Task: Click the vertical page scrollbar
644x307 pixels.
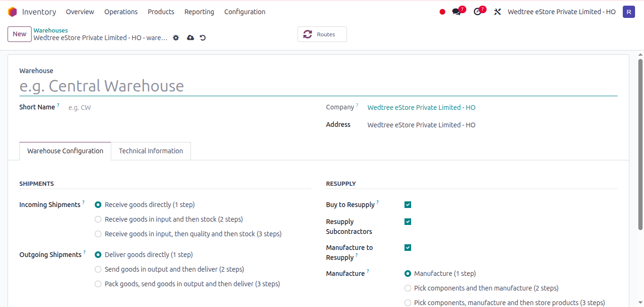Action: pyautogui.click(x=640, y=144)
